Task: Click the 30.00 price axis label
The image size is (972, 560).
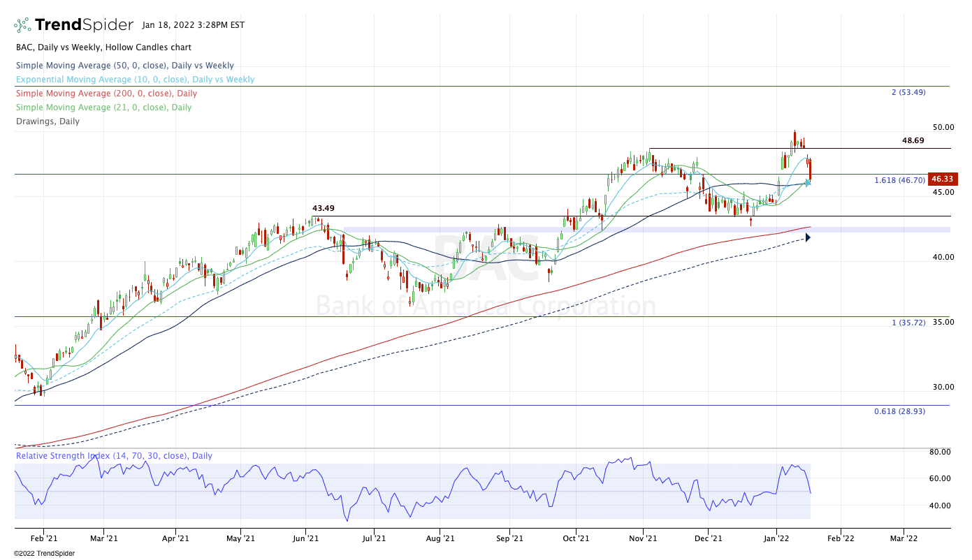Action: coord(943,387)
